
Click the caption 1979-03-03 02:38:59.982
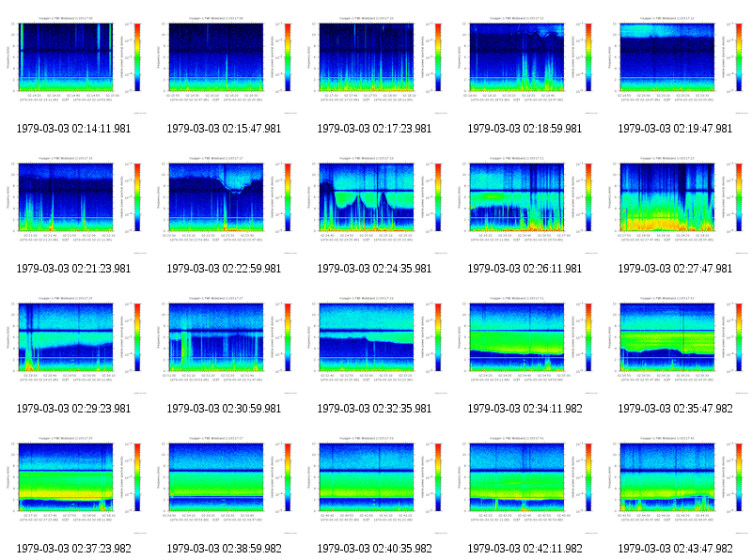click(224, 549)
